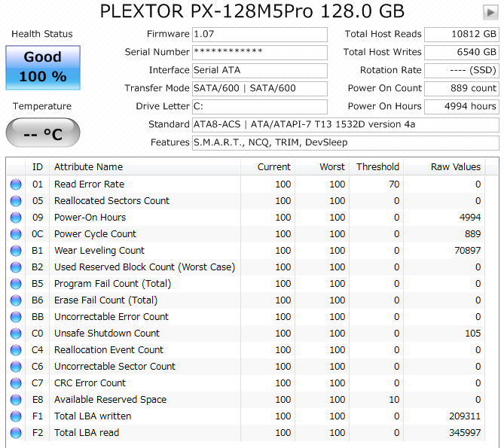Click the masked Serial Number field
Viewport: 504px width, 448px height.
click(x=260, y=53)
